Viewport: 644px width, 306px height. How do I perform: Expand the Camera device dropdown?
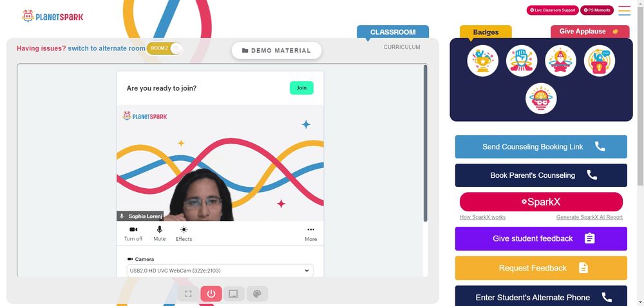(x=220, y=271)
